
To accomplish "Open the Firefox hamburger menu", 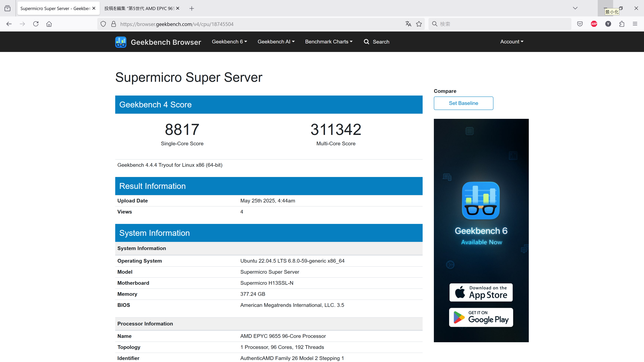I will [x=635, y=24].
